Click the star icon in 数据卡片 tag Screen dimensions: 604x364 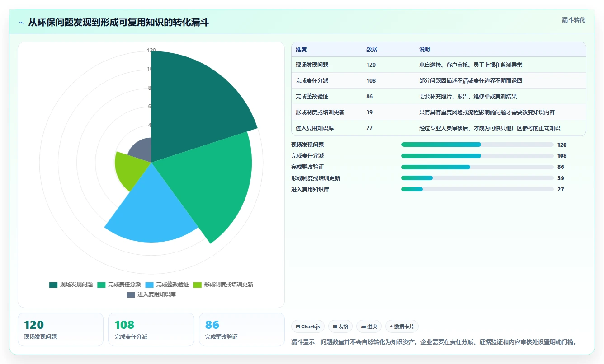391,327
